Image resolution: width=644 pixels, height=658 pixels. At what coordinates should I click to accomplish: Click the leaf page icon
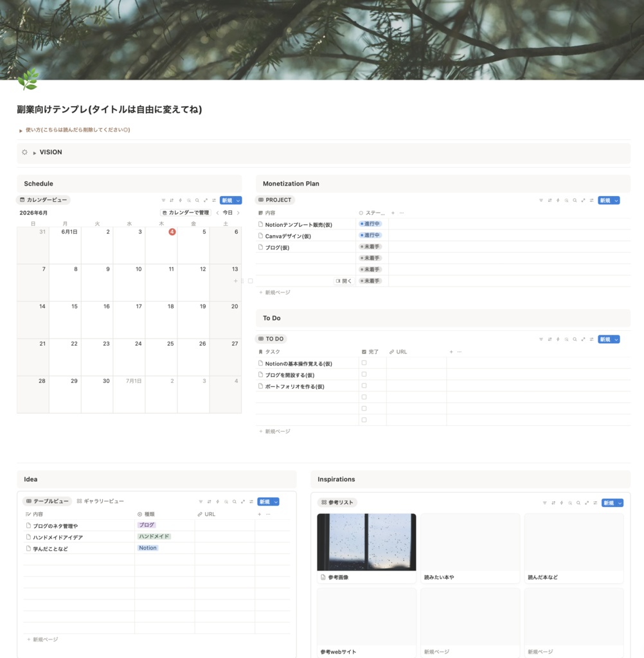[28, 79]
